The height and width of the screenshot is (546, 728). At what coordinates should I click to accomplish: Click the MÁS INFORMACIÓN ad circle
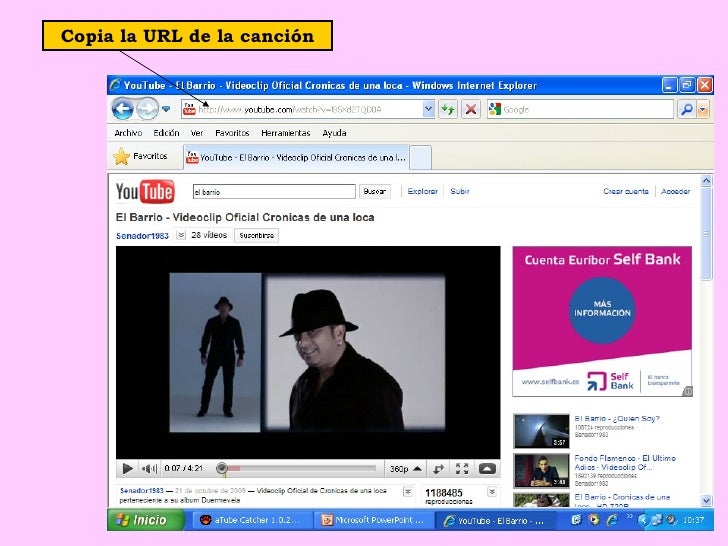pos(602,310)
